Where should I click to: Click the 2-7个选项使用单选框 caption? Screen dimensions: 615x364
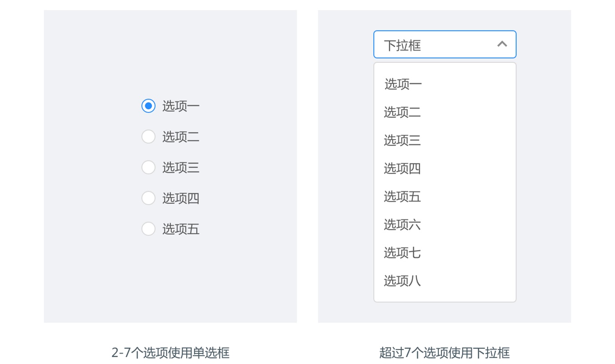click(x=170, y=353)
